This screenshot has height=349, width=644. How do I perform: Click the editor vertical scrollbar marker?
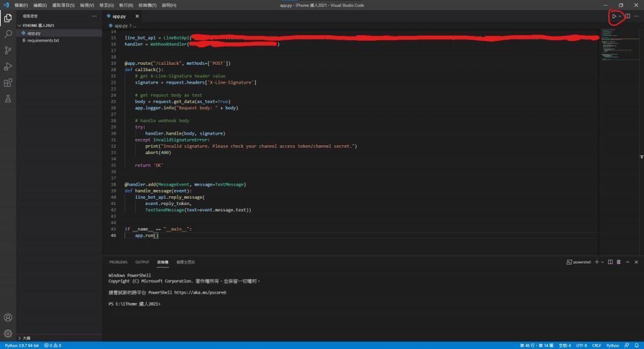click(641, 157)
